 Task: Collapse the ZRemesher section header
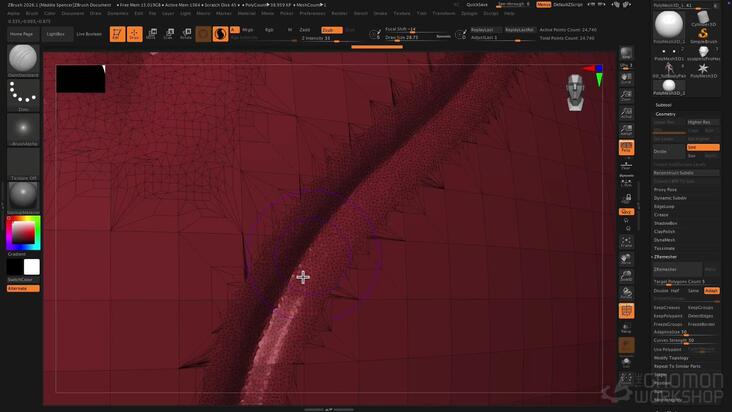(x=665, y=257)
